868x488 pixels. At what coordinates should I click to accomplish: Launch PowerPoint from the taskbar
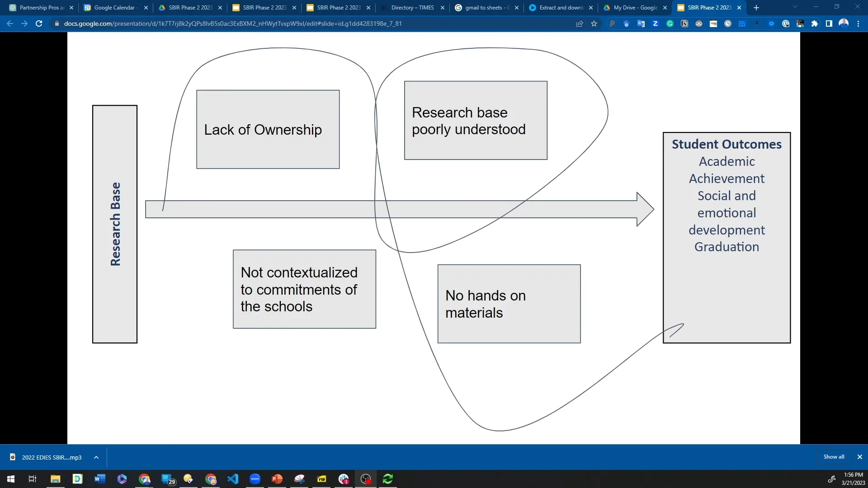tap(277, 479)
